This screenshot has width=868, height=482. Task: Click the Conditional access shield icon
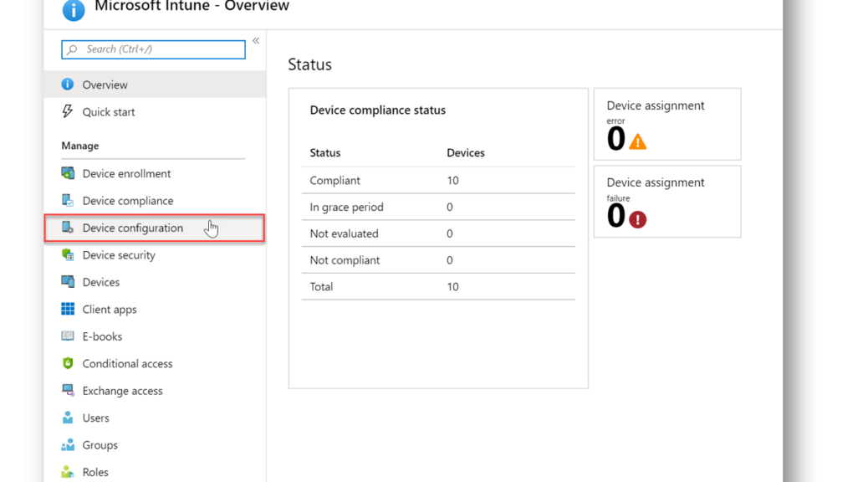point(68,363)
